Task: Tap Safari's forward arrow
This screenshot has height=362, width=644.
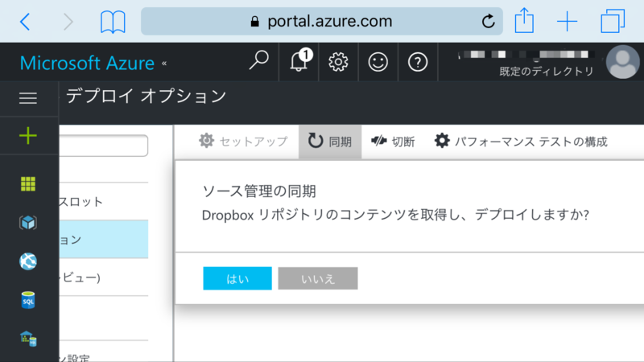Action: (68, 22)
